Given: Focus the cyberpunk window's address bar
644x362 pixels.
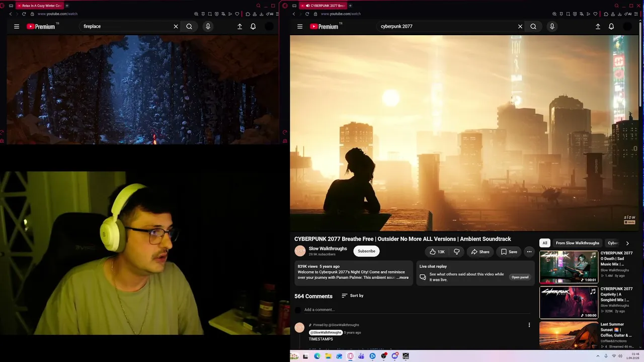Looking at the screenshot, I should (x=433, y=14).
